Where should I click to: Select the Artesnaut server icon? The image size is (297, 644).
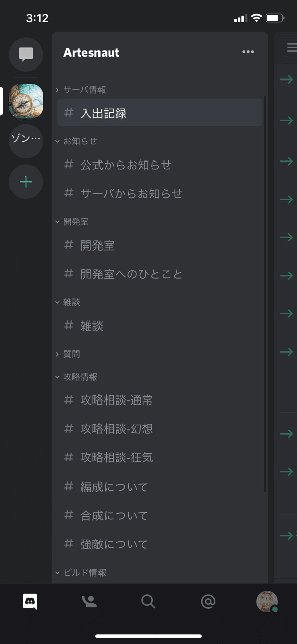point(26,101)
